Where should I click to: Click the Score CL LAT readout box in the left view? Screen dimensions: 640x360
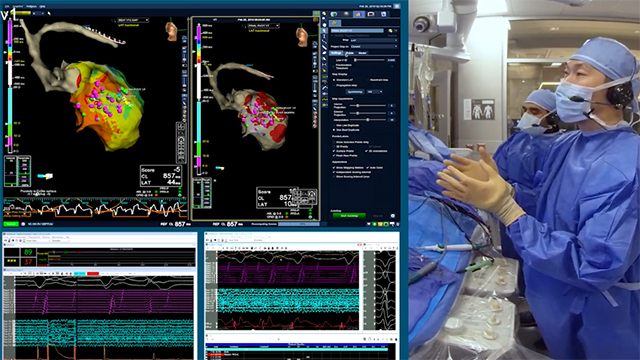[161, 176]
